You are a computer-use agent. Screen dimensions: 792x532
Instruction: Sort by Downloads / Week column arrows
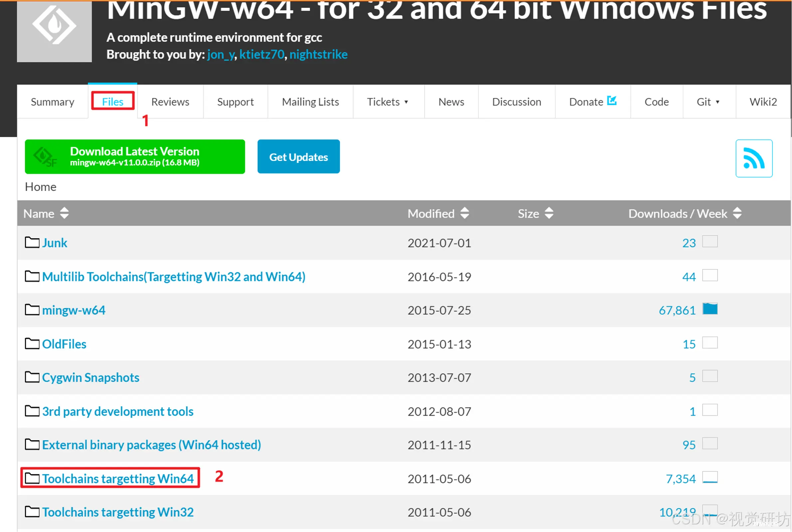[737, 213]
